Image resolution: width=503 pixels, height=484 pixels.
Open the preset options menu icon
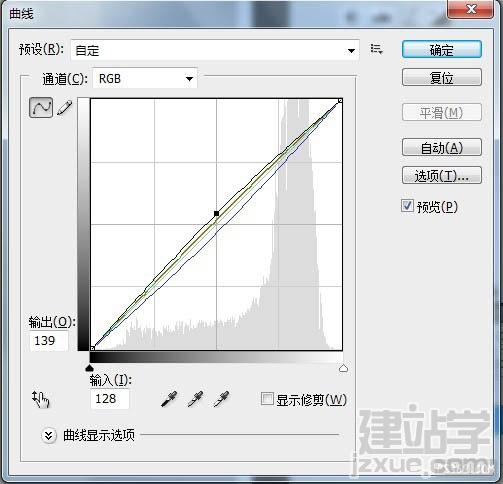tap(377, 49)
